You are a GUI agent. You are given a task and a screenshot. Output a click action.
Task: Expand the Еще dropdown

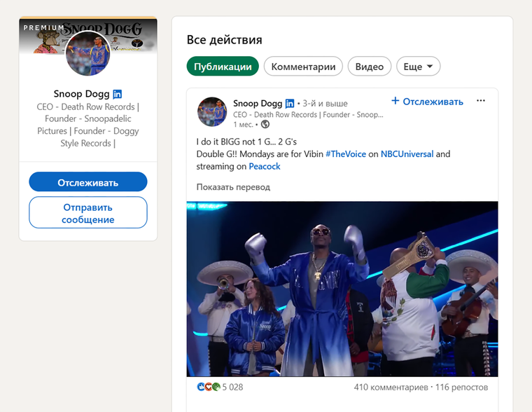pos(418,67)
